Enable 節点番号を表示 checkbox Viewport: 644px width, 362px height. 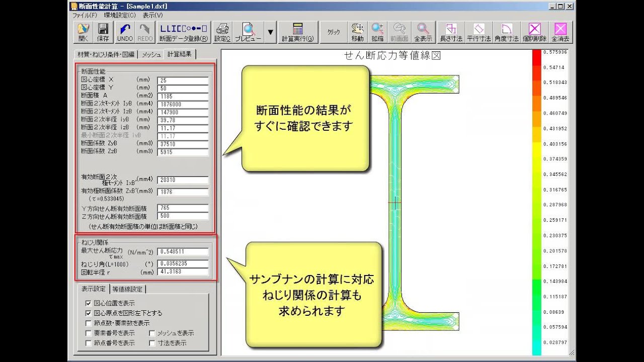pyautogui.click(x=89, y=343)
